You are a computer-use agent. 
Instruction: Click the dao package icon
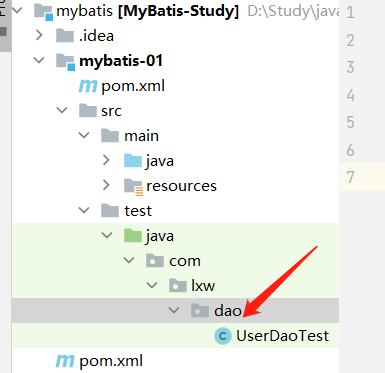tap(200, 310)
